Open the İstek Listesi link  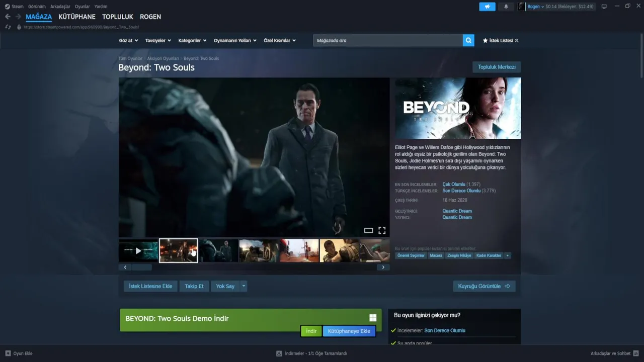point(501,40)
